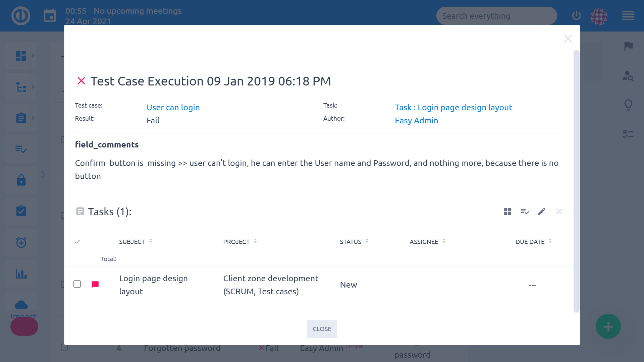Open the time tracker icon in sidebar
644x362 pixels.
pos(21,242)
